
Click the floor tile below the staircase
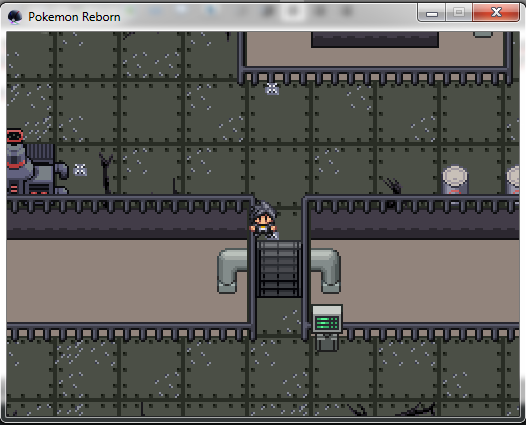click(x=279, y=316)
